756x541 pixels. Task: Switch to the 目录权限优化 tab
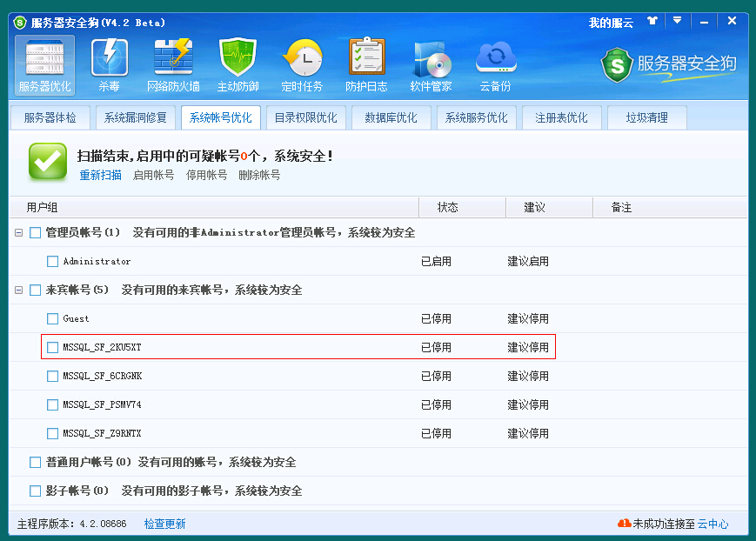(x=305, y=117)
